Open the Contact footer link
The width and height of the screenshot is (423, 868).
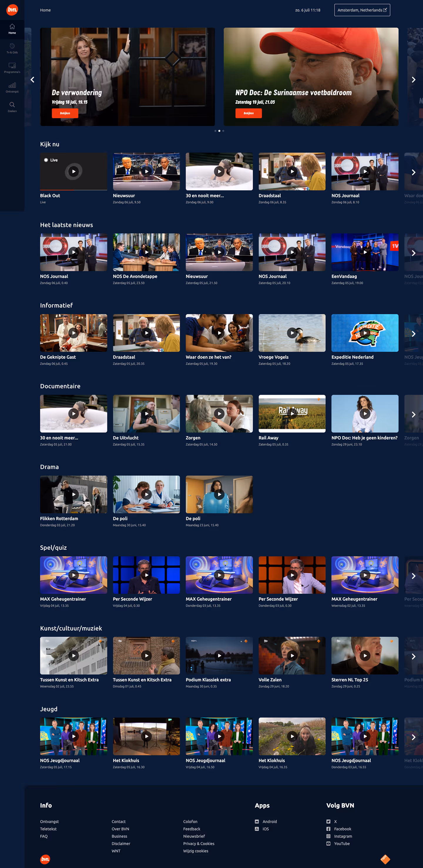point(119,822)
